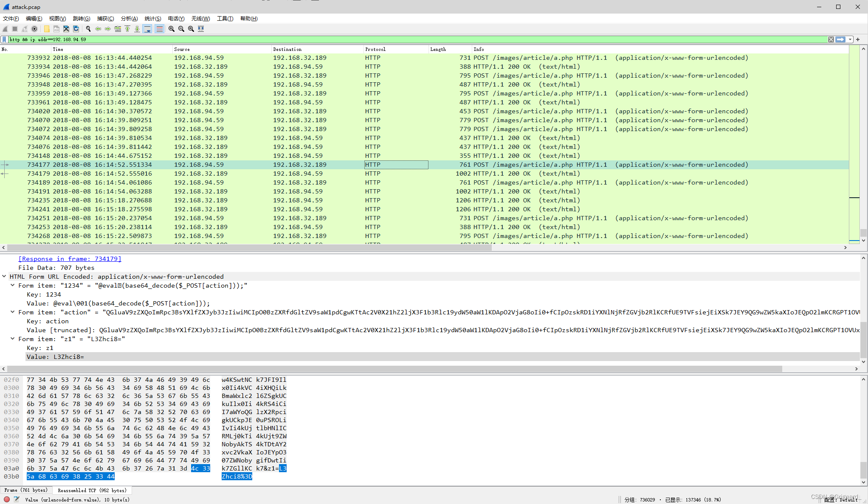The image size is (868, 504).
Task: Sort packet list by Source column
Action: [x=222, y=49]
